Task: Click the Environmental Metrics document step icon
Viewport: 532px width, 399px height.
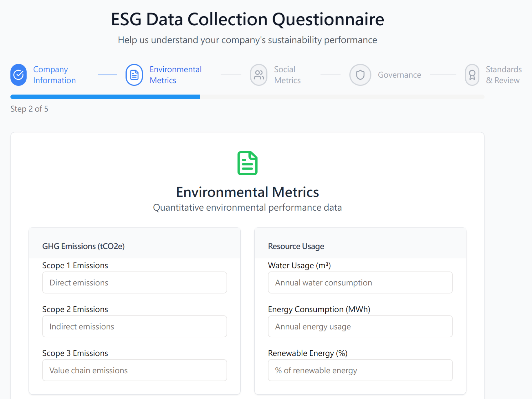Action: [134, 75]
